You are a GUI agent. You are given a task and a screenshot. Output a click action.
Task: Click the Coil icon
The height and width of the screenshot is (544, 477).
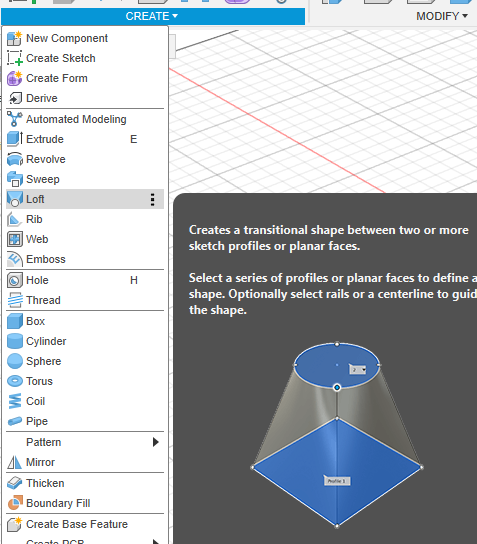tap(15, 401)
